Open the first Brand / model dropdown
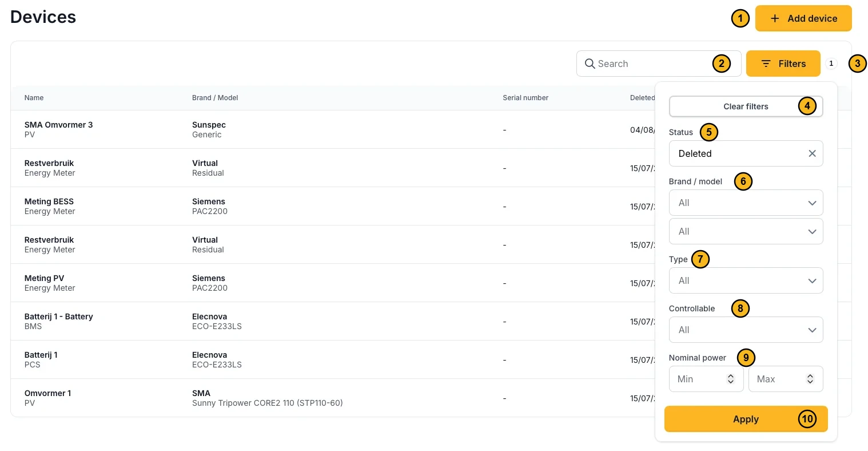Image resolution: width=868 pixels, height=451 pixels. [x=746, y=203]
